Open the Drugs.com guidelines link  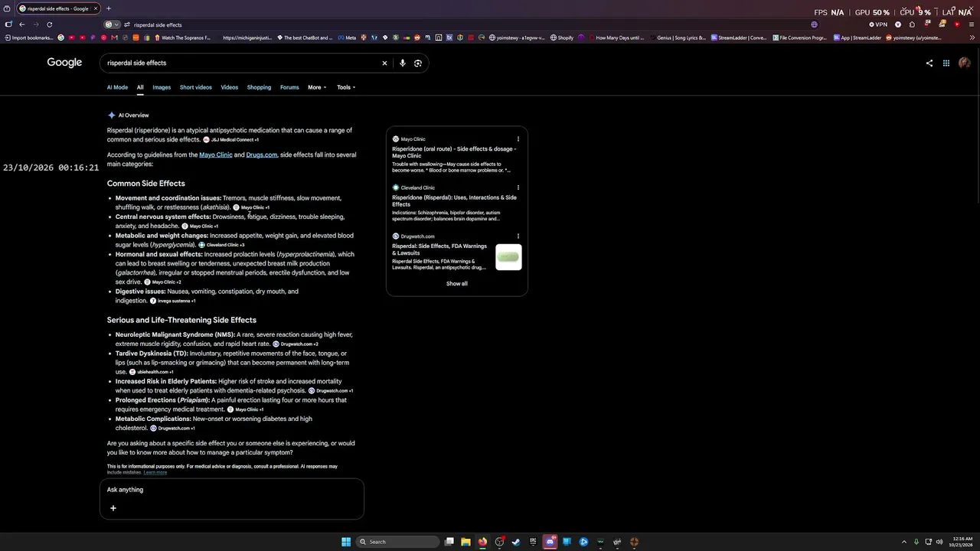262,155
